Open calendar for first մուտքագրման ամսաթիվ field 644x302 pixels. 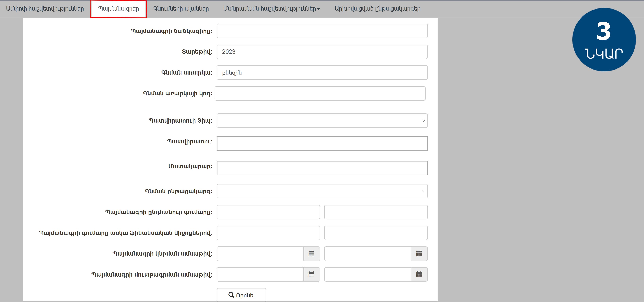[x=312, y=274]
